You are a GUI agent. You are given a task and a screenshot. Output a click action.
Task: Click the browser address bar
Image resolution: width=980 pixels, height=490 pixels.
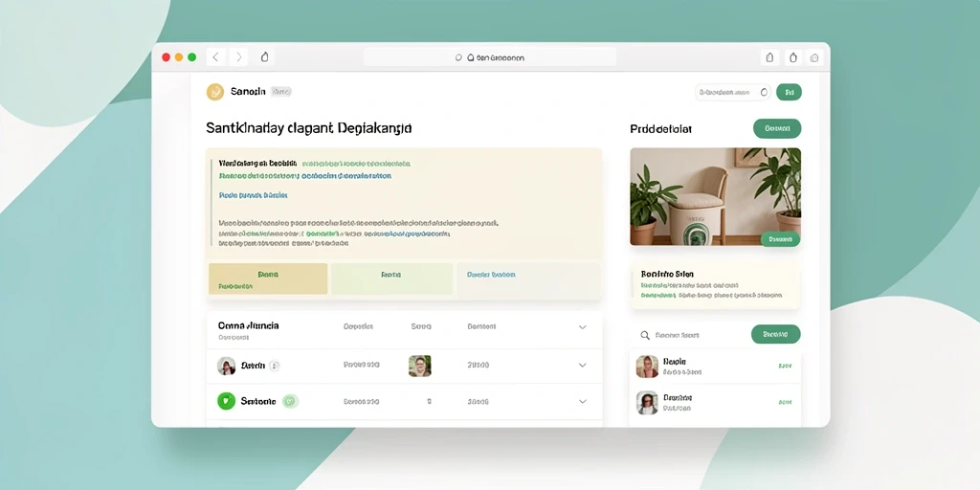coord(490,57)
